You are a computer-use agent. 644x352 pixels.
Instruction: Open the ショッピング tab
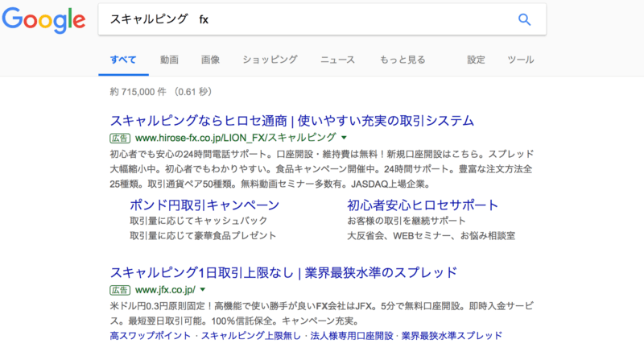coord(270,60)
